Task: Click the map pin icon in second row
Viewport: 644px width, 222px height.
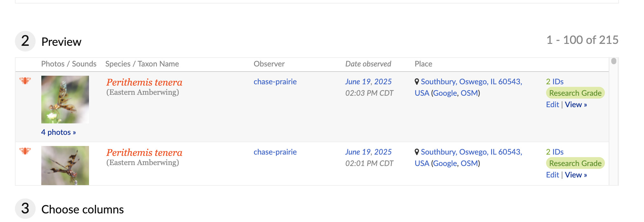Action: (x=417, y=152)
